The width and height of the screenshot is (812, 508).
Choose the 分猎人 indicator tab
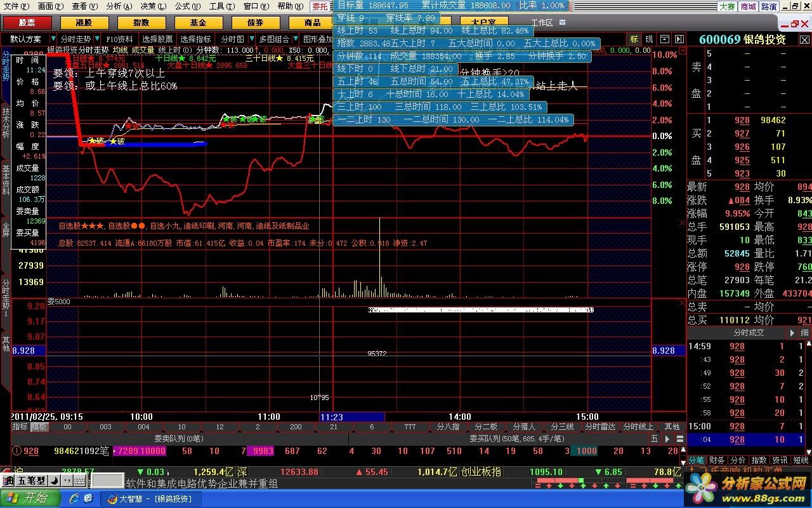tap(524, 427)
